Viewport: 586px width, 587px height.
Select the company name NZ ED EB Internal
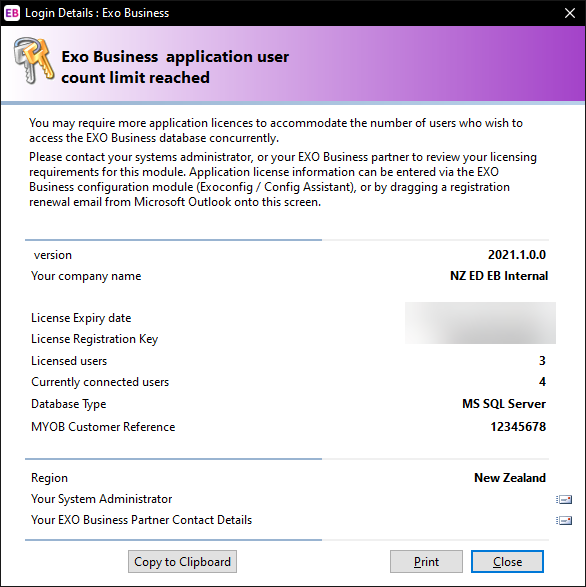(499, 276)
